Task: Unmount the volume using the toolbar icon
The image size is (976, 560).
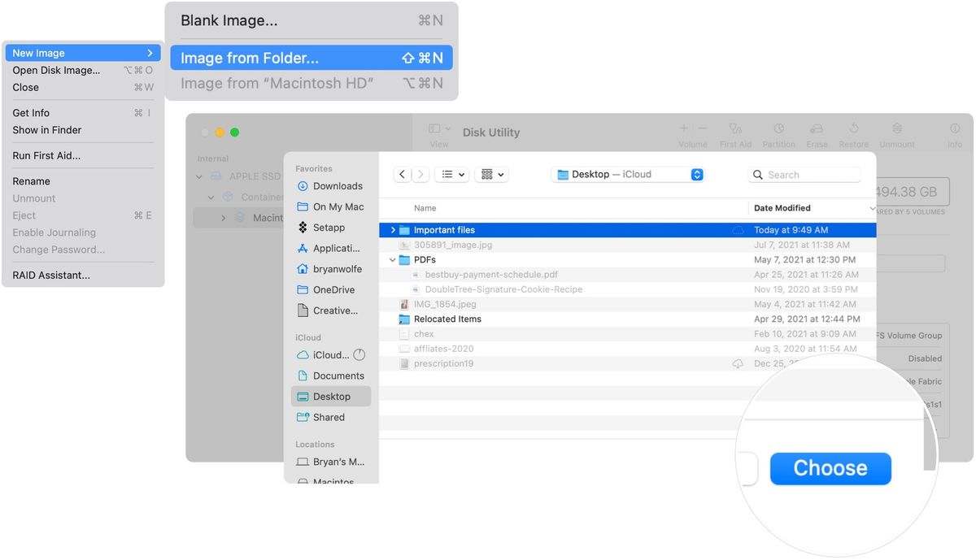Action: (896, 128)
